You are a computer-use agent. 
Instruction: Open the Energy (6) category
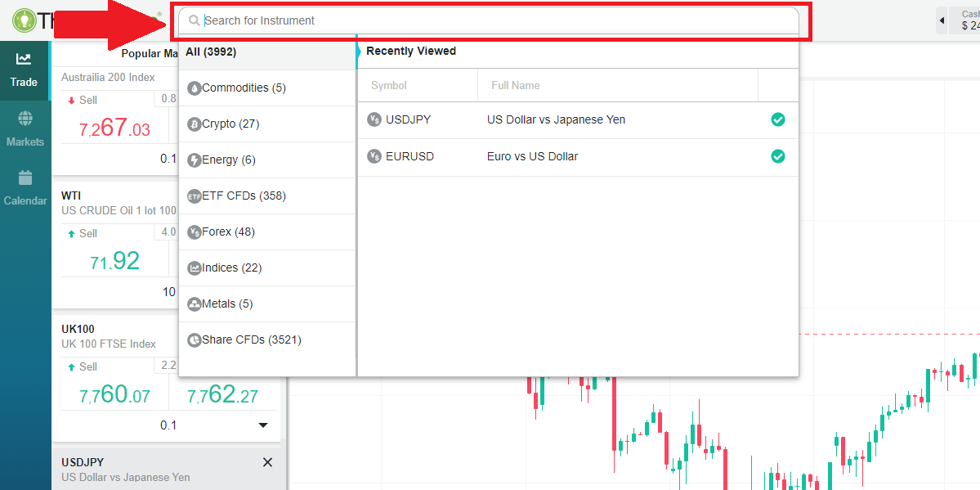(x=267, y=160)
